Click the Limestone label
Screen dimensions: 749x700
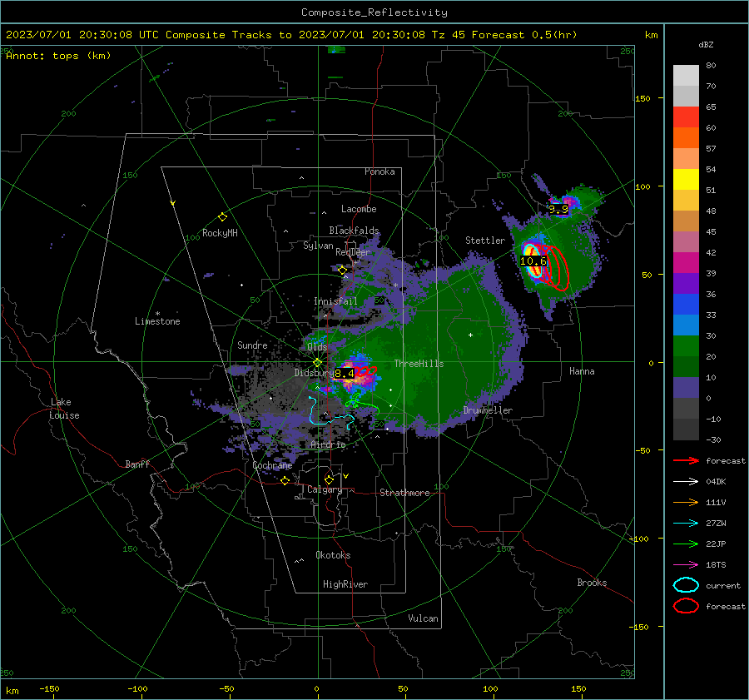tap(157, 321)
